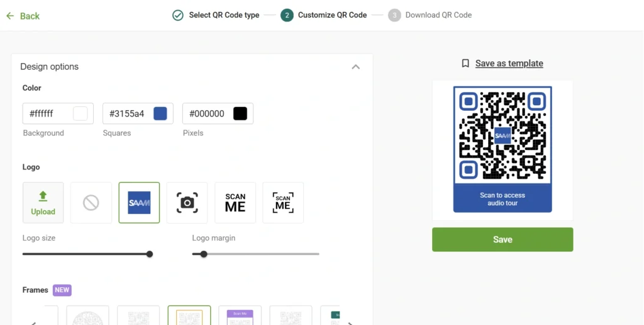Click the Logo margin slider handle
The height and width of the screenshot is (325, 644).
[204, 254]
